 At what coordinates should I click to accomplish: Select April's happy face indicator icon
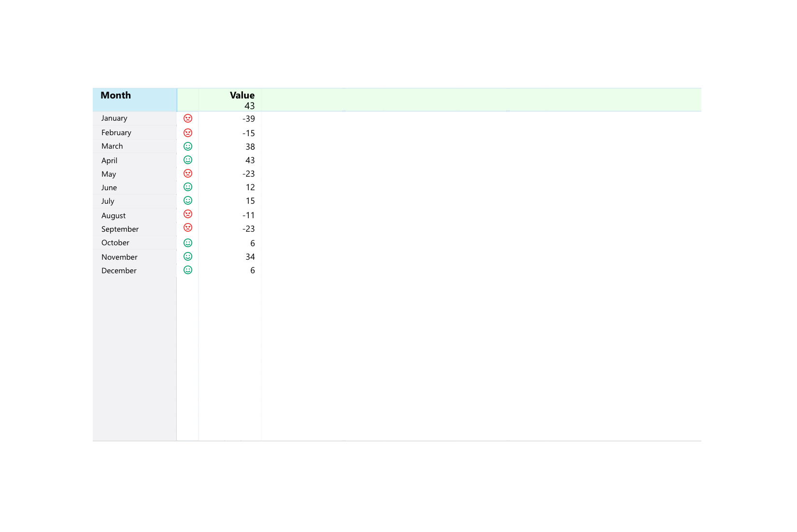tap(187, 159)
